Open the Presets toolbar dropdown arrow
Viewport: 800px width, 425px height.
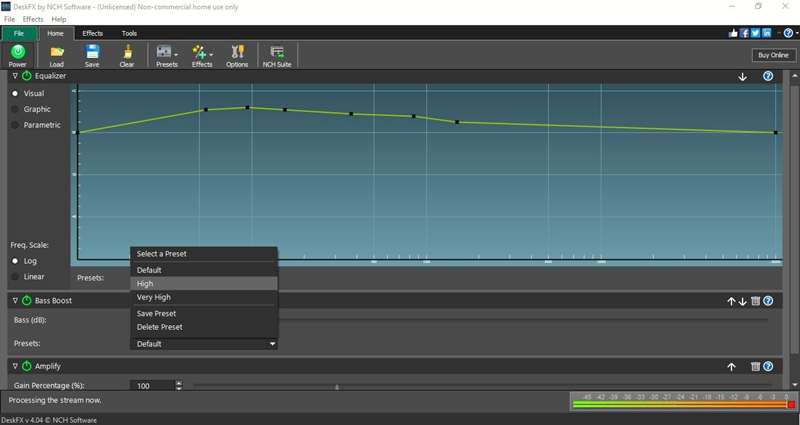(176, 55)
